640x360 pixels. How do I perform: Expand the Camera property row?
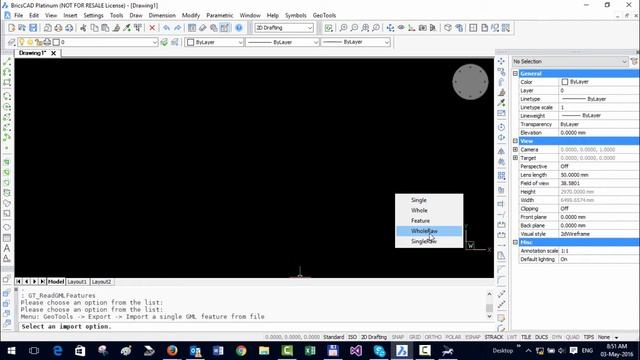tap(515, 149)
